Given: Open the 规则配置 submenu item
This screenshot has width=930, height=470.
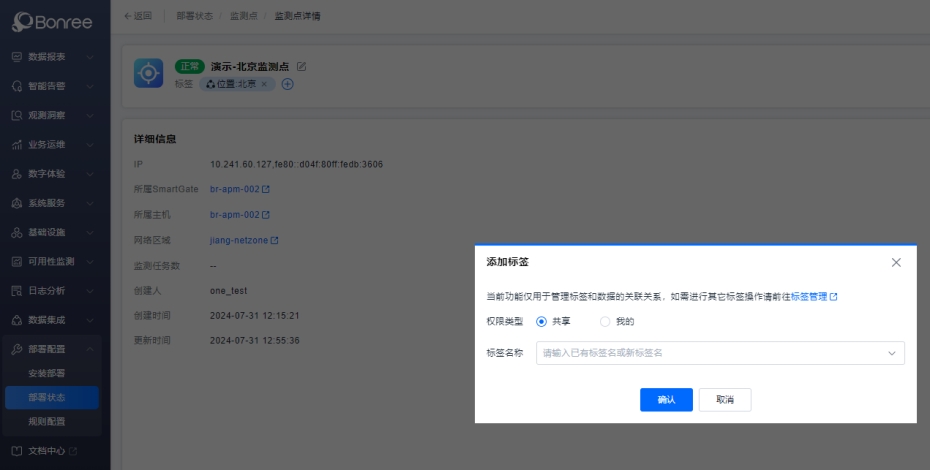Looking at the screenshot, I should pos(47,422).
